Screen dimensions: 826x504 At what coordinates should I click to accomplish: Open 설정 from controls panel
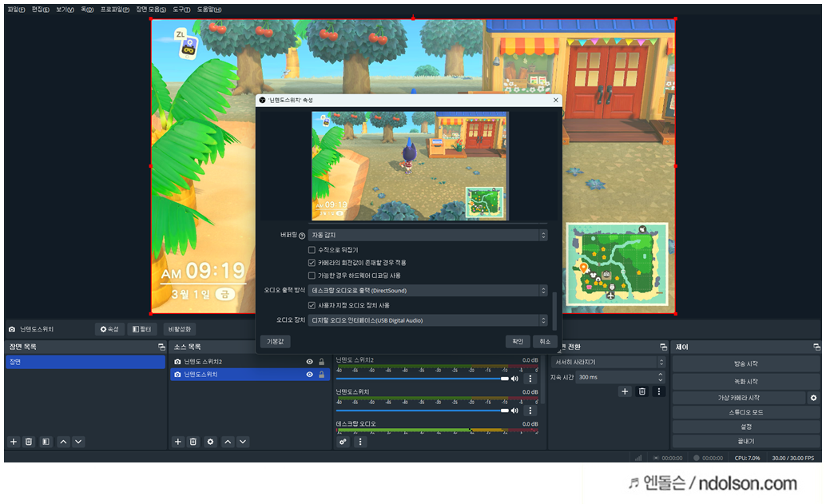pos(746,427)
